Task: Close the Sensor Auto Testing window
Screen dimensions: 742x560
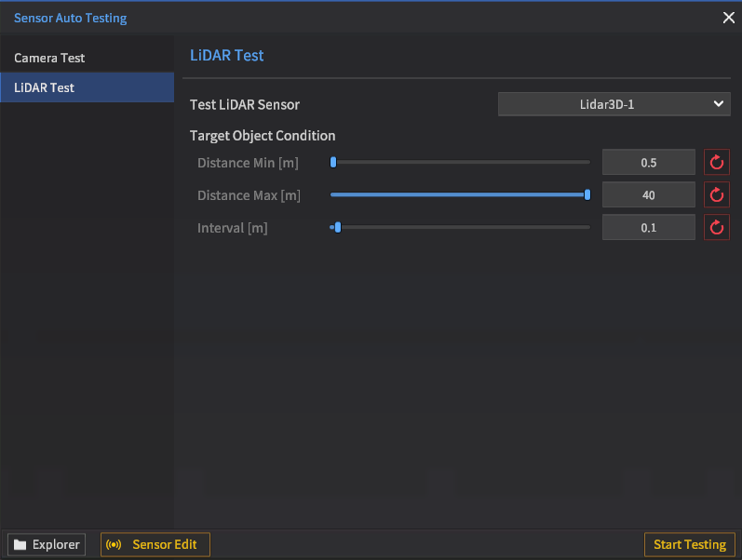Action: (x=728, y=18)
